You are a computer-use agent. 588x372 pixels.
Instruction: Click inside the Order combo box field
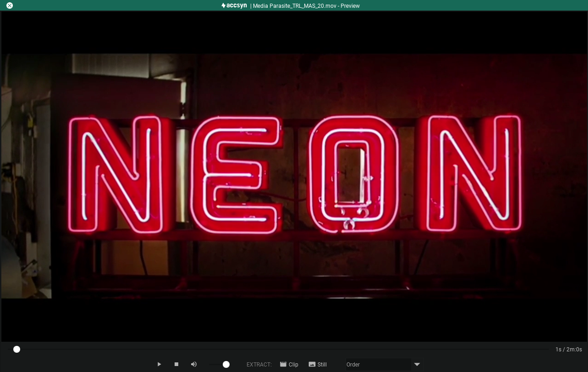click(378, 365)
